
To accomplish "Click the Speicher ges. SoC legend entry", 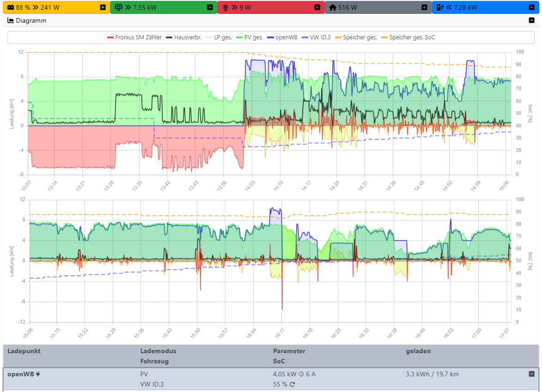I will pyautogui.click(x=412, y=37).
